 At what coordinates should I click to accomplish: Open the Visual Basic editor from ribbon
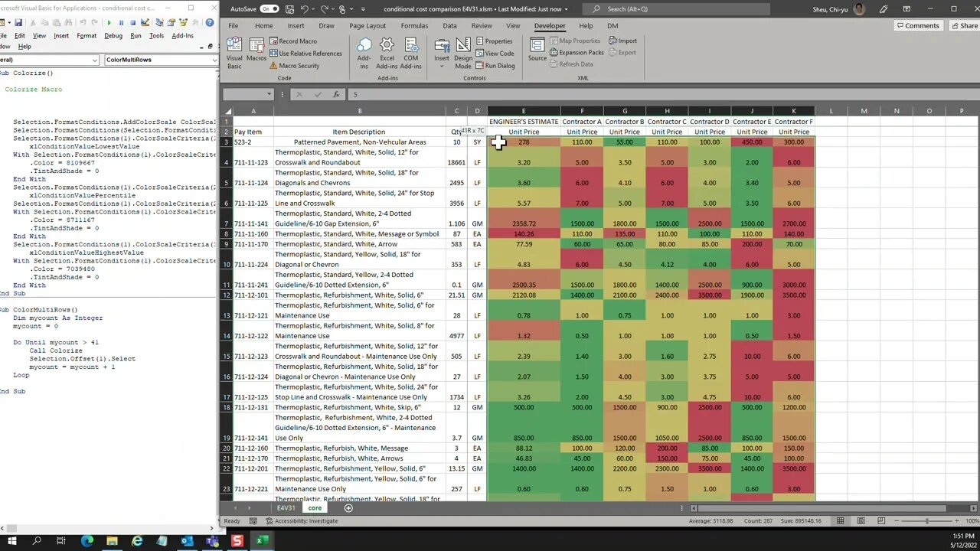(234, 53)
